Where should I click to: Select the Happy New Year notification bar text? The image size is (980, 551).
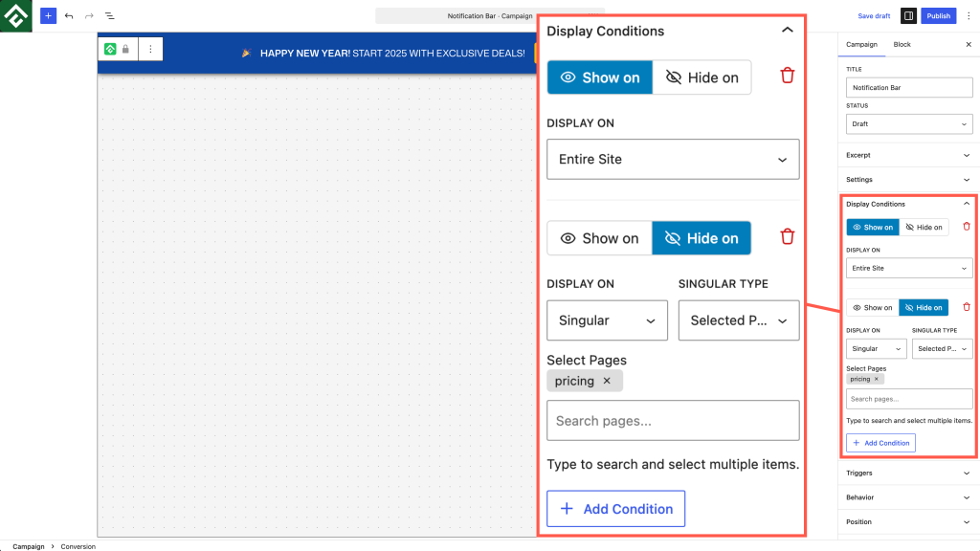click(x=392, y=54)
